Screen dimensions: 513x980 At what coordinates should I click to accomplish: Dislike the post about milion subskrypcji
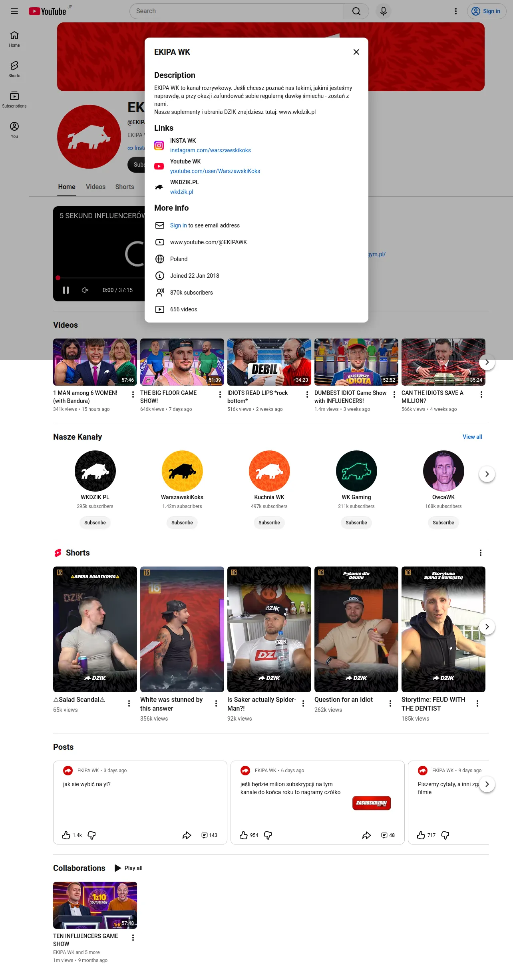[x=268, y=835]
